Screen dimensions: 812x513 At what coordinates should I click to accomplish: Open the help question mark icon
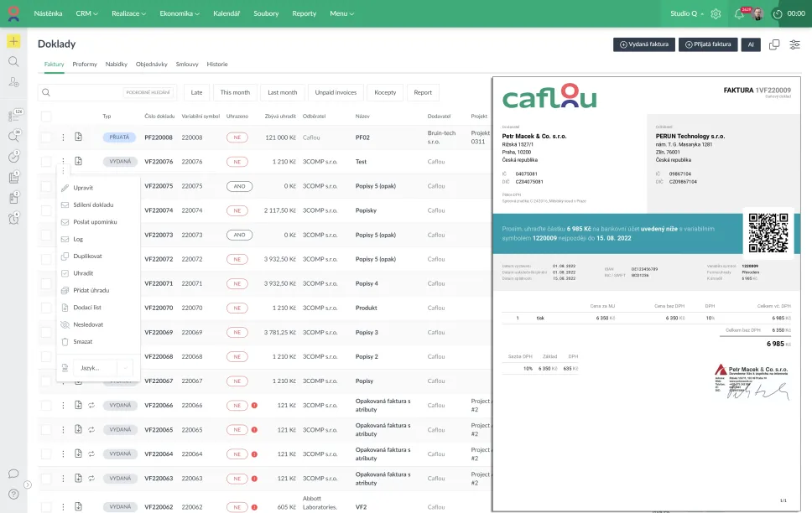[13, 494]
